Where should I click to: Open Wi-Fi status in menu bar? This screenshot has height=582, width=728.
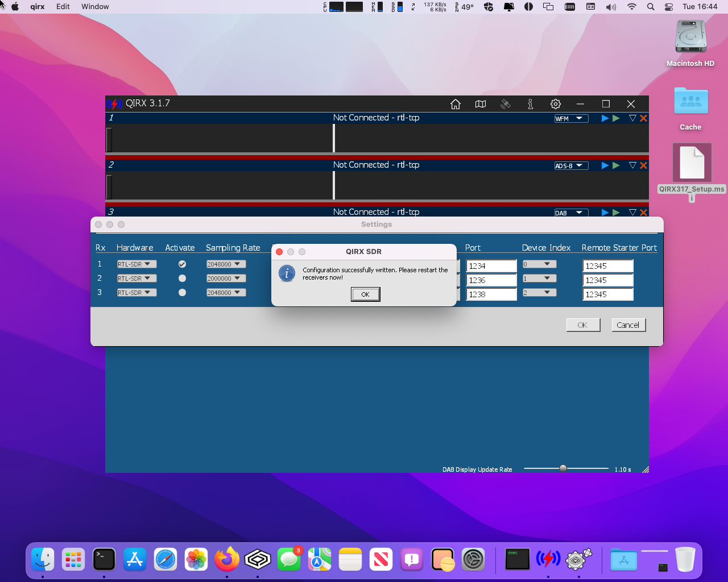coord(632,7)
